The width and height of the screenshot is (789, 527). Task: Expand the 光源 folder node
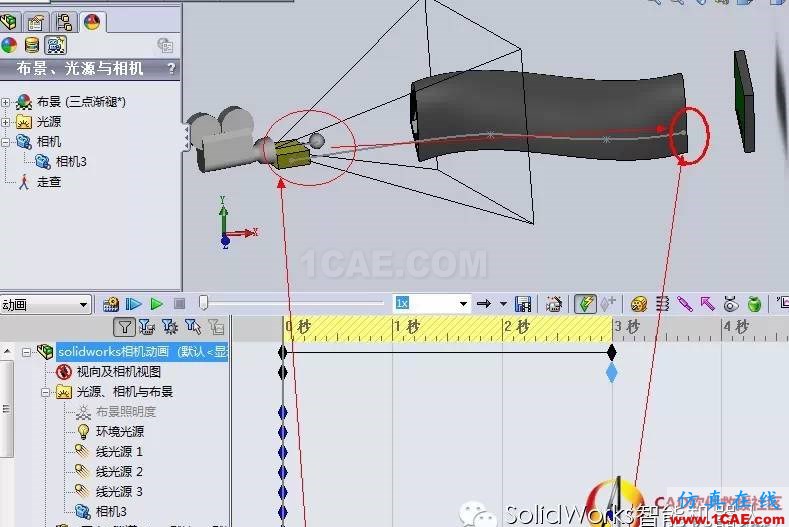6,122
